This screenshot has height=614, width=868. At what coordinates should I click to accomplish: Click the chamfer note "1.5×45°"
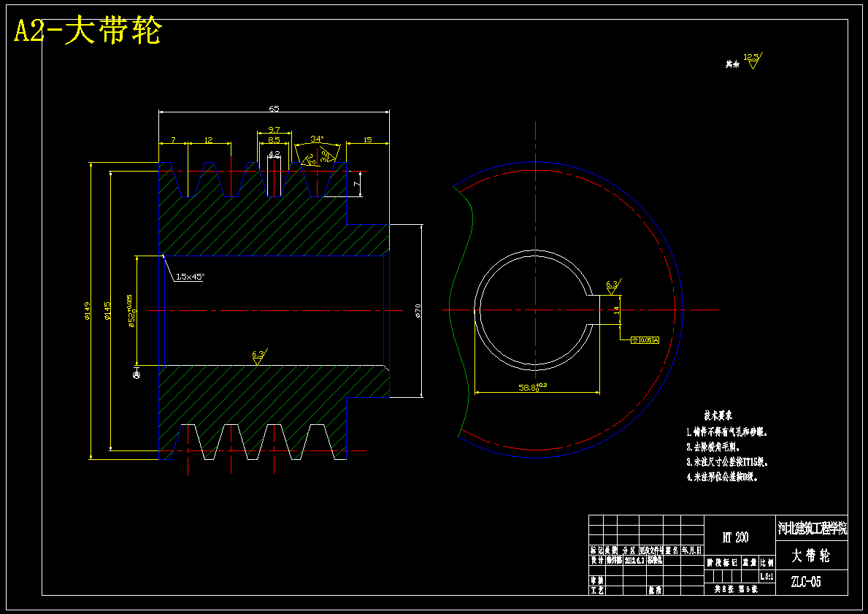[190, 276]
